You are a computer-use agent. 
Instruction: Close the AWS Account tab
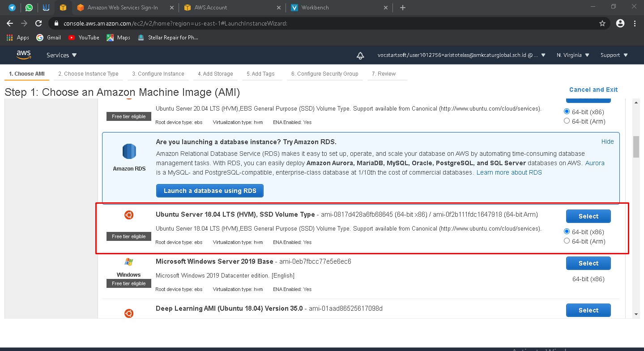tap(279, 8)
